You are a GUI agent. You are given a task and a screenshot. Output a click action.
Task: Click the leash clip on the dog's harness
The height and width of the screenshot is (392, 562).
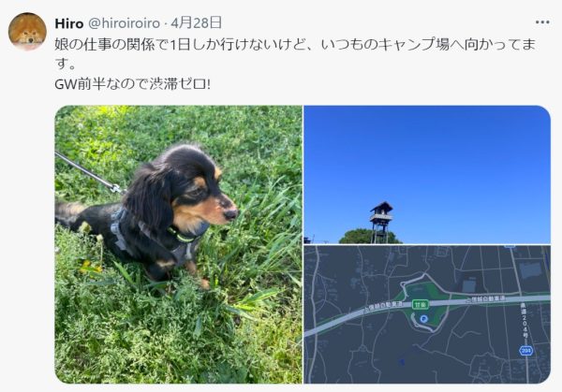click(116, 188)
